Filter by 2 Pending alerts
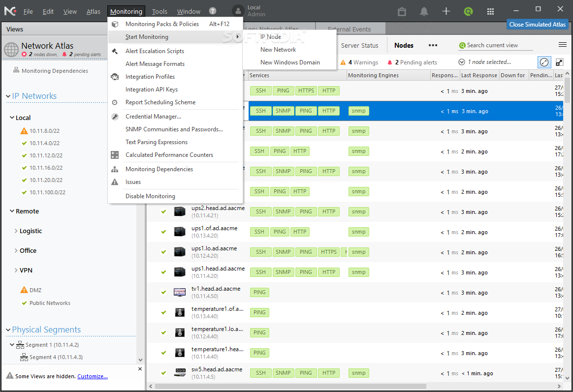Viewport: 573px width, 392px height. coord(413,62)
